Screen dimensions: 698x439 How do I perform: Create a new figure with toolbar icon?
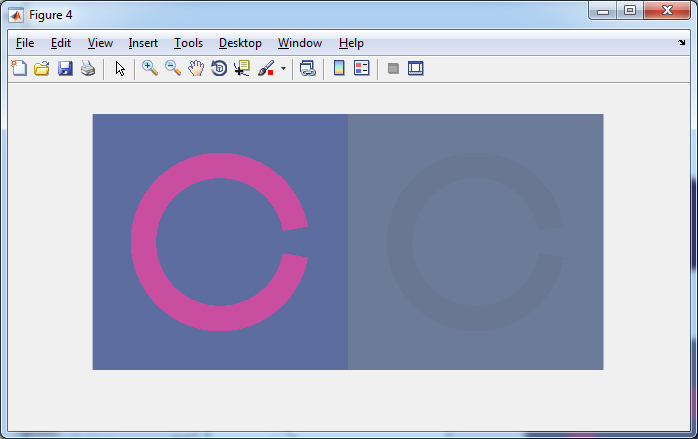pyautogui.click(x=19, y=68)
